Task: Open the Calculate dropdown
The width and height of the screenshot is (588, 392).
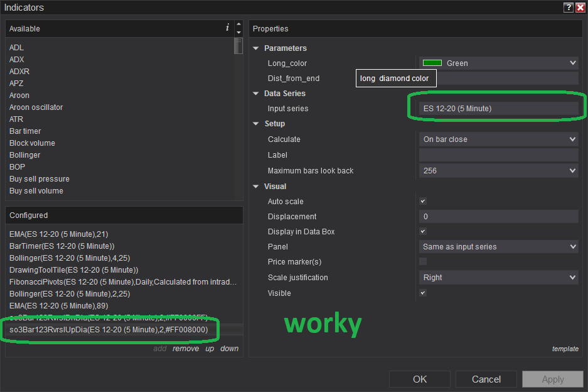Action: (x=499, y=139)
